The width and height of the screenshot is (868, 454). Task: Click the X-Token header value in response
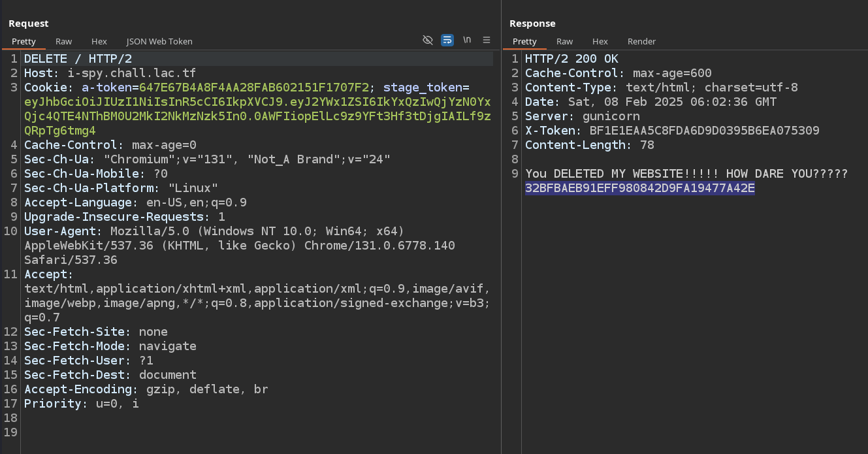coord(704,131)
